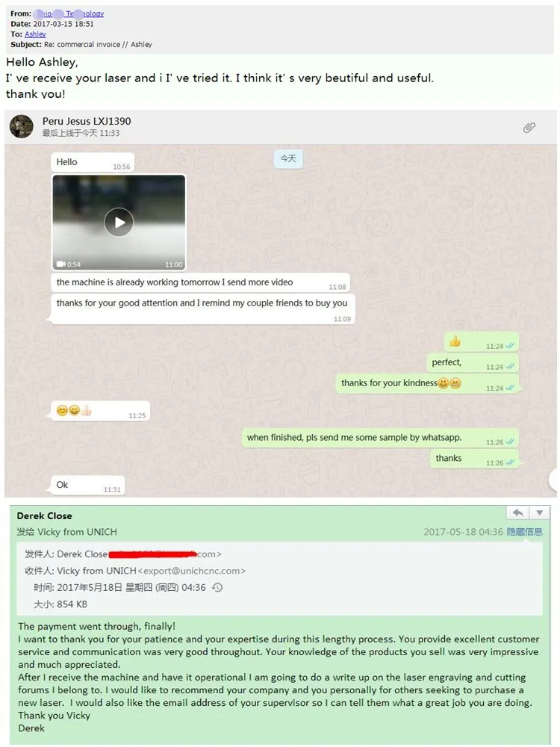Click the export@unichcnc.com address

pyautogui.click(x=191, y=571)
